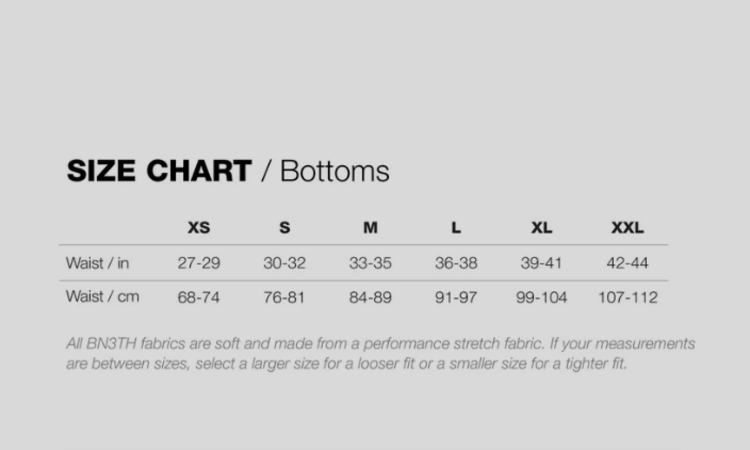Click the 68-74 cm waist cell
The height and width of the screenshot is (450, 750).
[199, 297]
